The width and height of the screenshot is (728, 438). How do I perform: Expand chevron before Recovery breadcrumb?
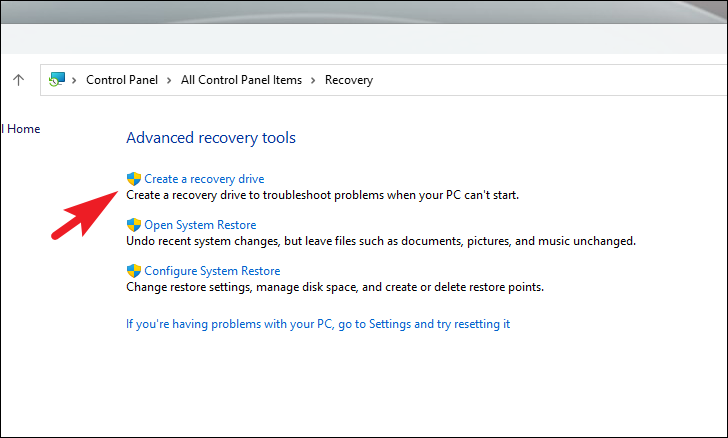(x=313, y=80)
